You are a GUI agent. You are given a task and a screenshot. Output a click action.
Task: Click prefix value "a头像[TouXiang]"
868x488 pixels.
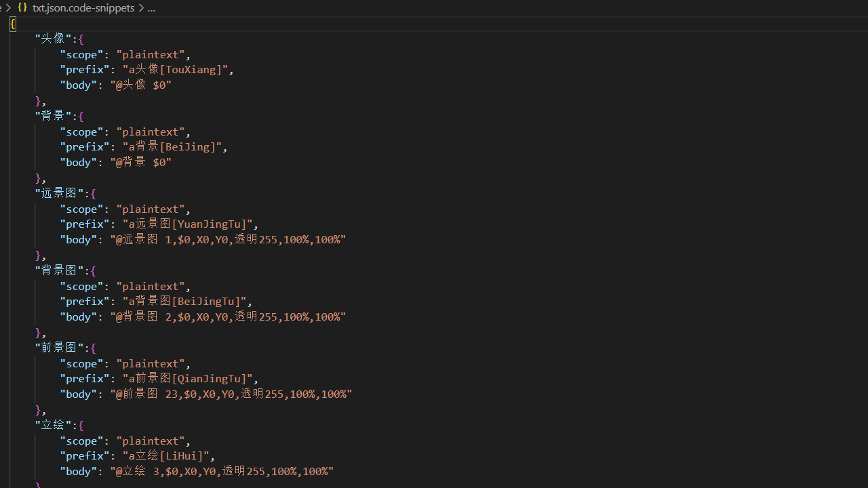pyautogui.click(x=175, y=69)
